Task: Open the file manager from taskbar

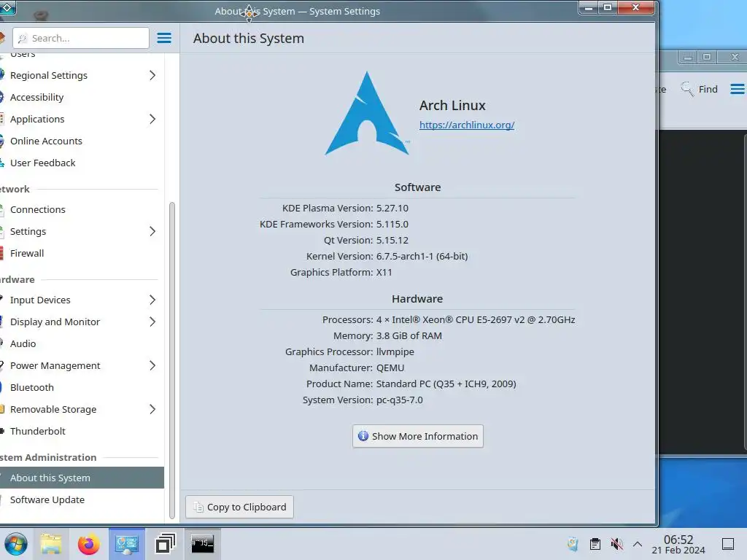Action: (x=51, y=544)
